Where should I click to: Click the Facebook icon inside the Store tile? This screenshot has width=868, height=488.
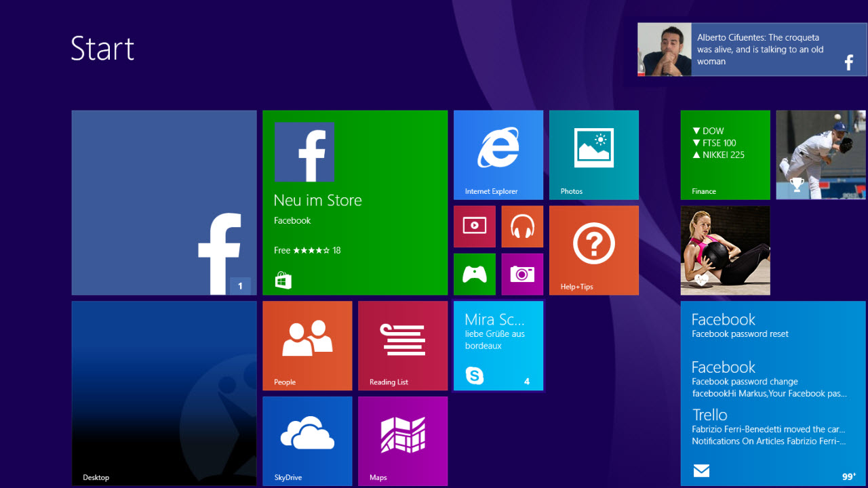[304, 152]
